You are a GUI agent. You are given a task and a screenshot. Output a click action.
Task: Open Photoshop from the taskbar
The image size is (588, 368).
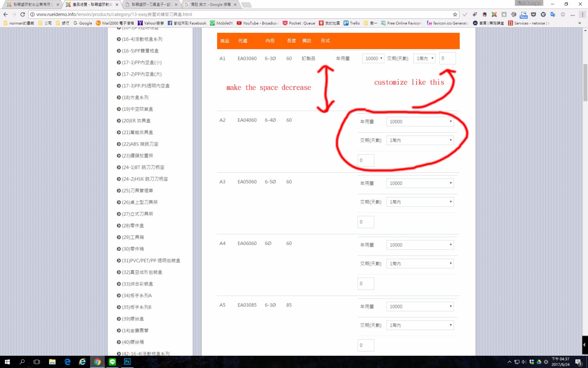tap(127, 362)
